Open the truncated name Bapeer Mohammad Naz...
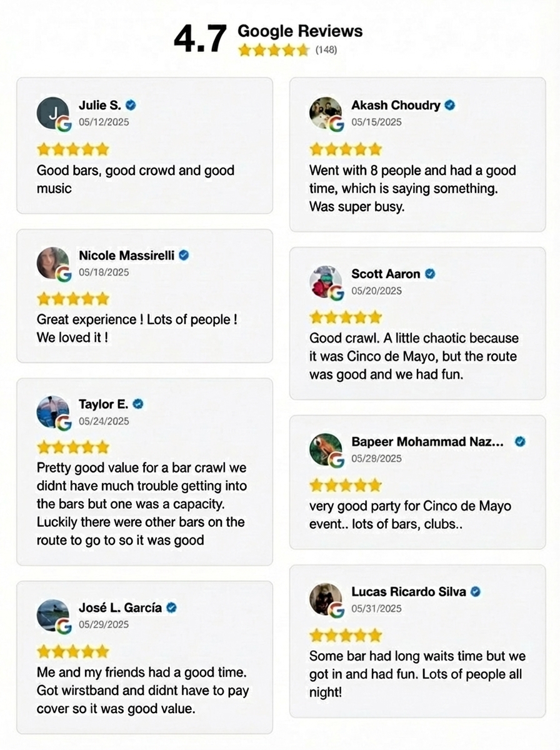Viewport: 560px width, 750px height. tap(427, 442)
